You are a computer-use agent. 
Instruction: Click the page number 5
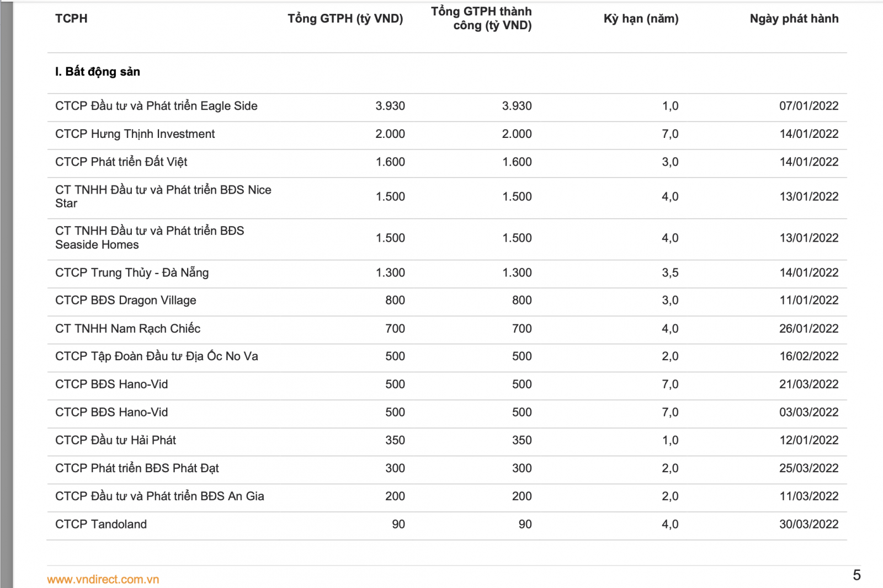pyautogui.click(x=857, y=575)
